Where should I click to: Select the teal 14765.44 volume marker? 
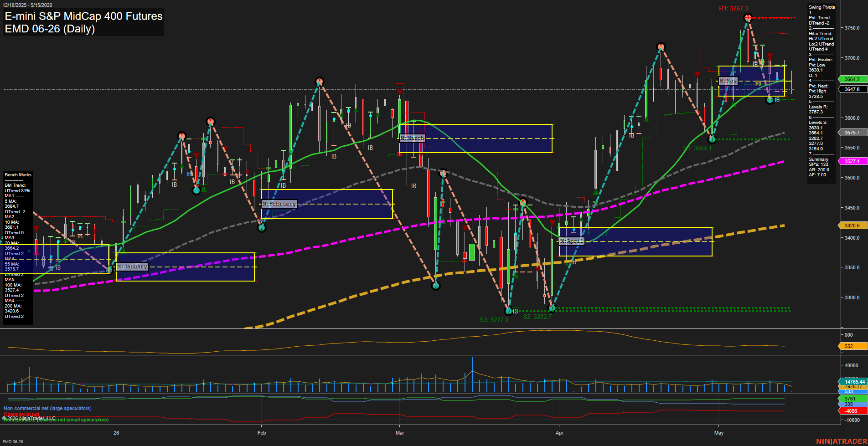coord(853,382)
